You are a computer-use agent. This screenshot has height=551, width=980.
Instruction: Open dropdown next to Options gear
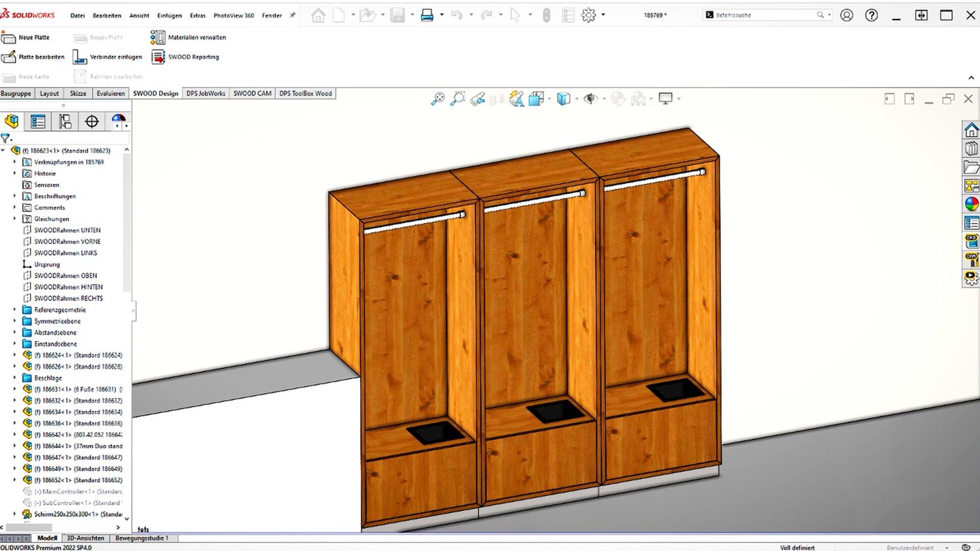tap(603, 15)
